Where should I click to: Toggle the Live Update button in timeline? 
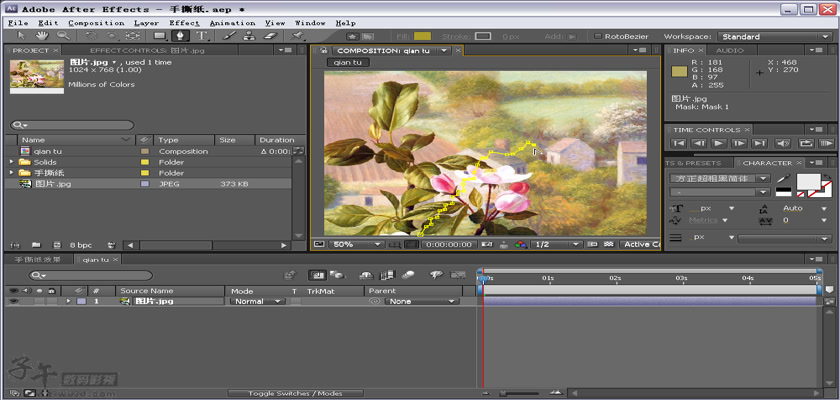[318, 275]
